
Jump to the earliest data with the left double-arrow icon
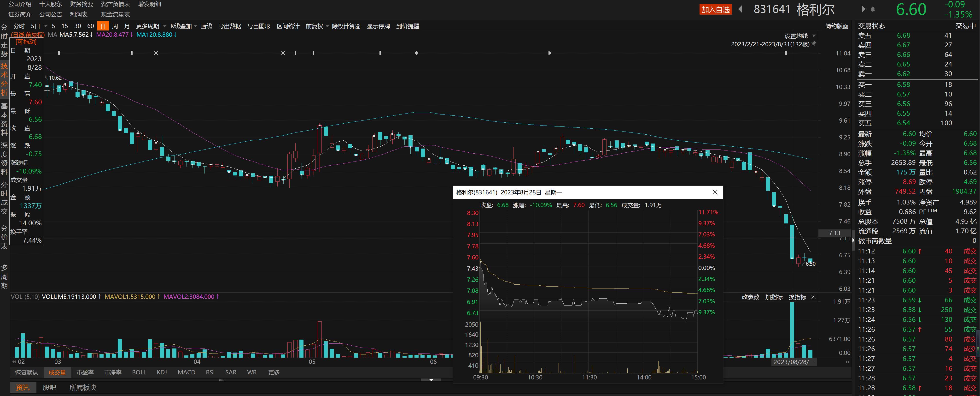(x=14, y=362)
